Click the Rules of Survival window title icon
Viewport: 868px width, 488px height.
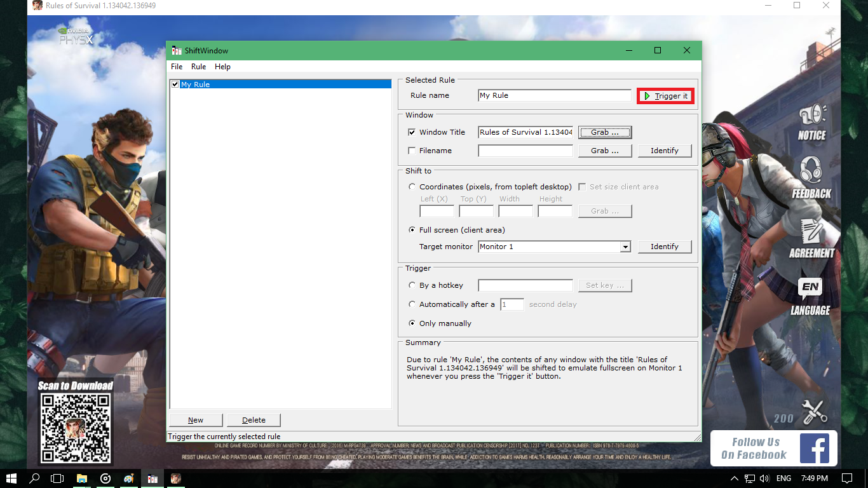[37, 6]
